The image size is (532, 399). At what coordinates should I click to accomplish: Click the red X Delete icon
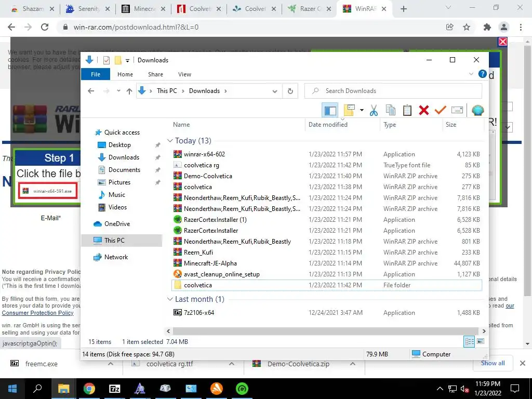424,110
